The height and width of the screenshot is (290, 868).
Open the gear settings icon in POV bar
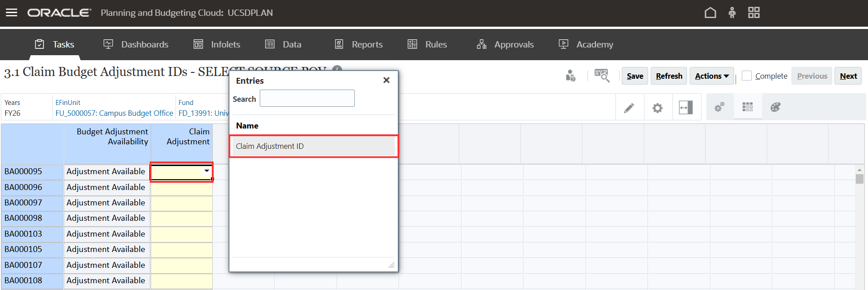click(657, 108)
